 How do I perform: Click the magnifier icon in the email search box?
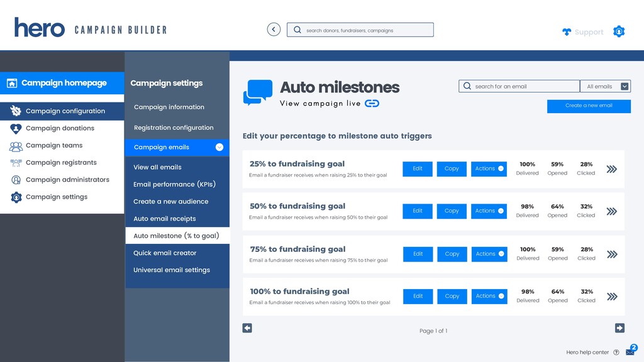(467, 86)
